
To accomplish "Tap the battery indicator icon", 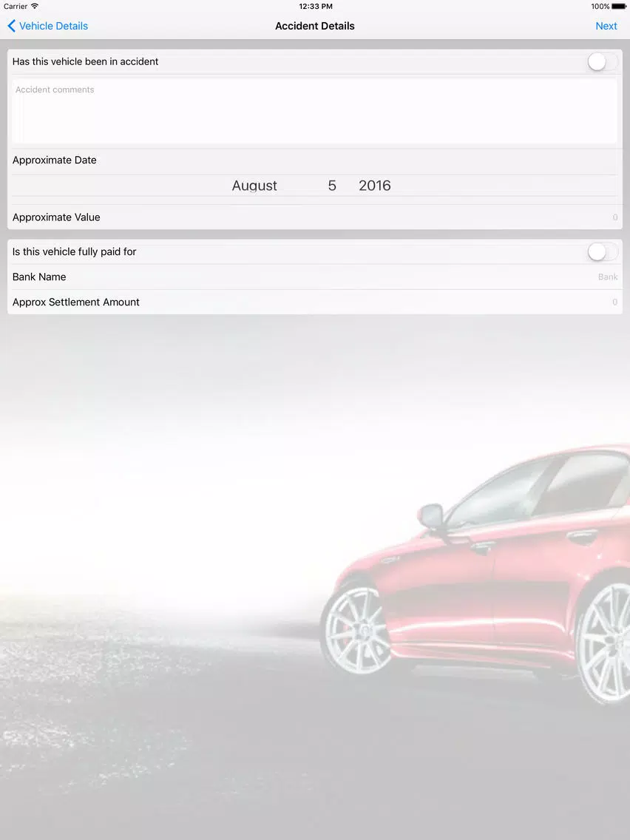I will (619, 7).
